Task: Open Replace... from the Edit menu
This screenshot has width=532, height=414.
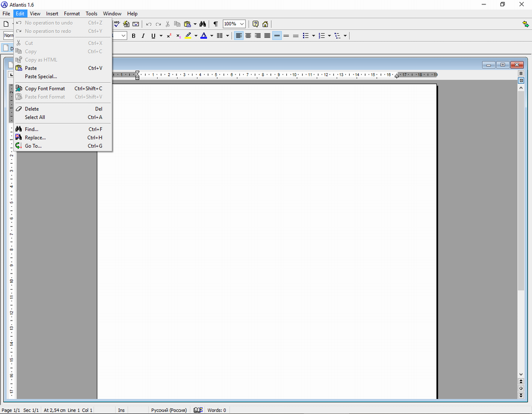Action: tap(63, 138)
